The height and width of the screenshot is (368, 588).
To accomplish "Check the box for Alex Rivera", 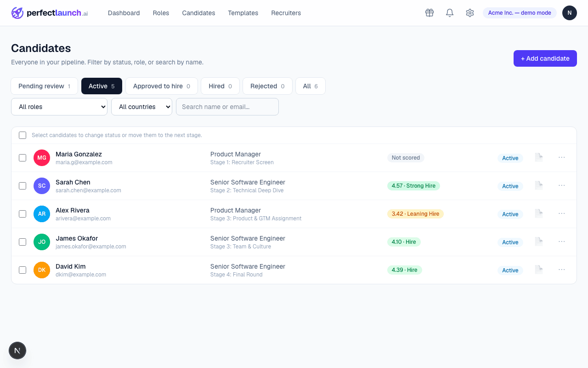I will (x=23, y=214).
